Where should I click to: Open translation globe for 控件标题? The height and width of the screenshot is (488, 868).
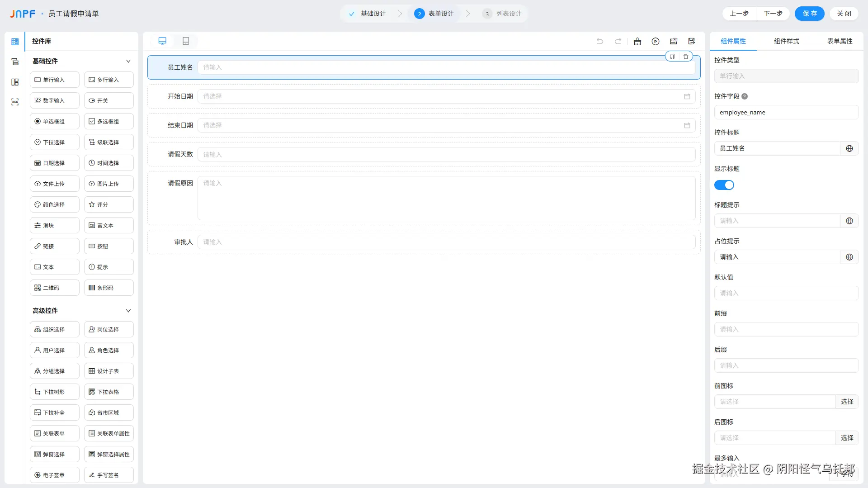click(x=849, y=148)
